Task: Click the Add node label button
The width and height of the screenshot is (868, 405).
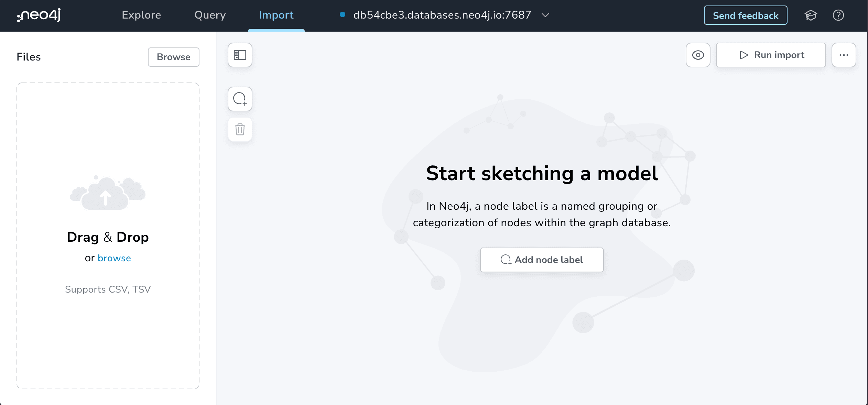Action: pos(542,260)
